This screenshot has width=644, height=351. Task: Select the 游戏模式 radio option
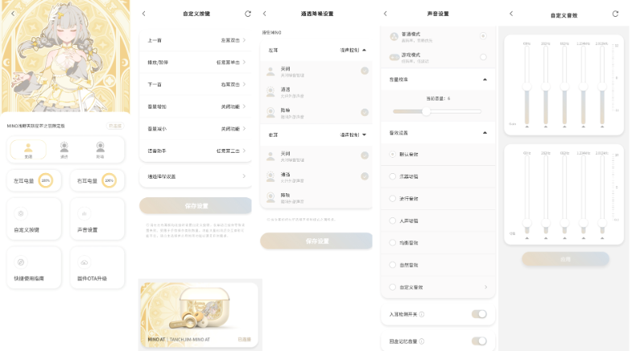(x=483, y=57)
